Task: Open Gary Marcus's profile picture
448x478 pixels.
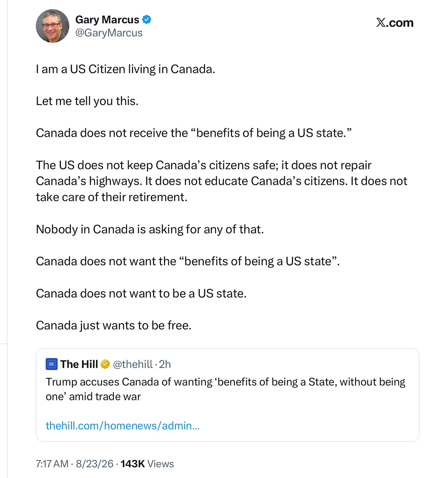Action: (53, 26)
